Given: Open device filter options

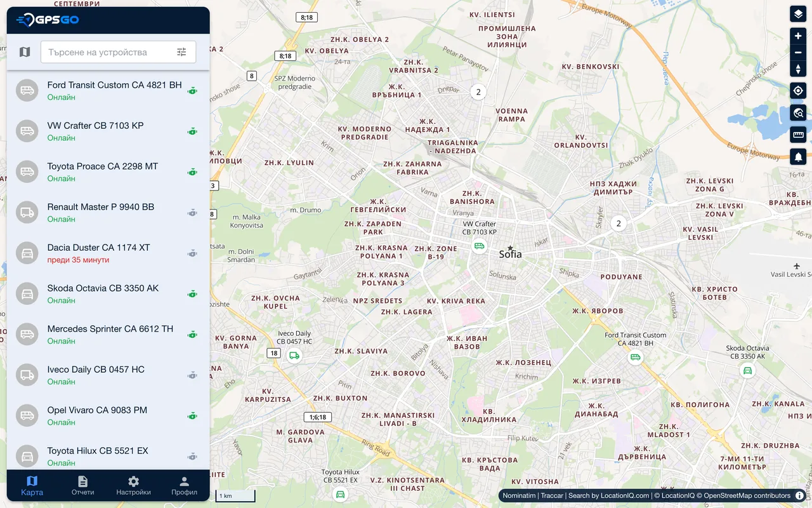Looking at the screenshot, I should [181, 52].
